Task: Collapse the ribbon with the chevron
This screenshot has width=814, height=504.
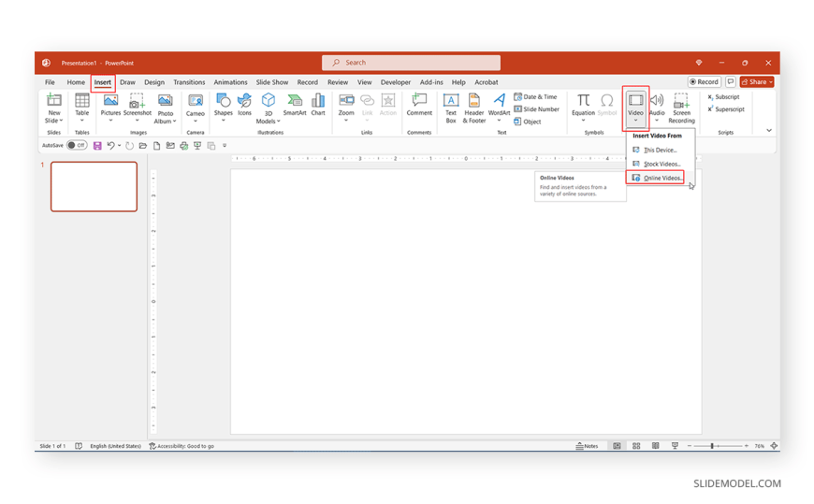Action: tap(769, 130)
